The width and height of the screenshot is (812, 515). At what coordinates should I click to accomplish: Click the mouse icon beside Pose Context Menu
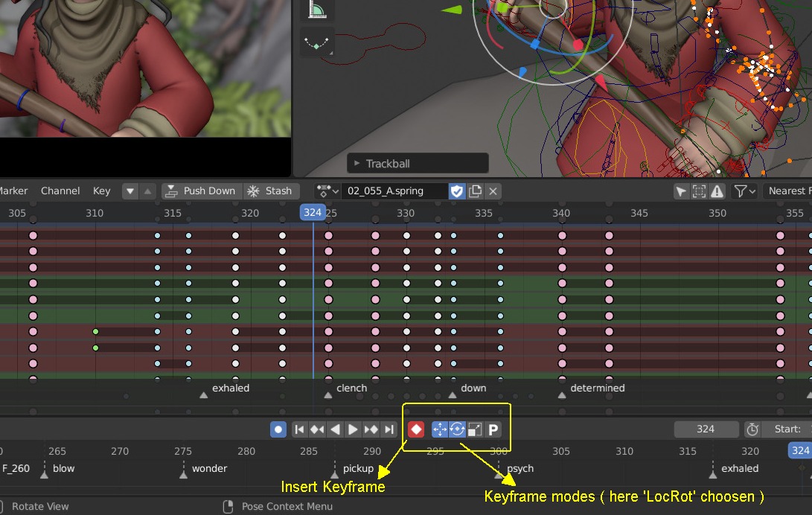point(228,506)
